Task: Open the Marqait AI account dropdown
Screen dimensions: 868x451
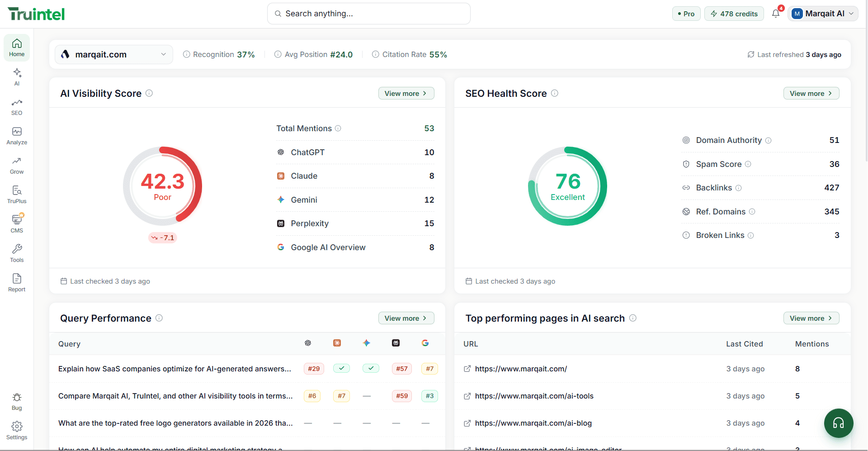Action: 823,14
